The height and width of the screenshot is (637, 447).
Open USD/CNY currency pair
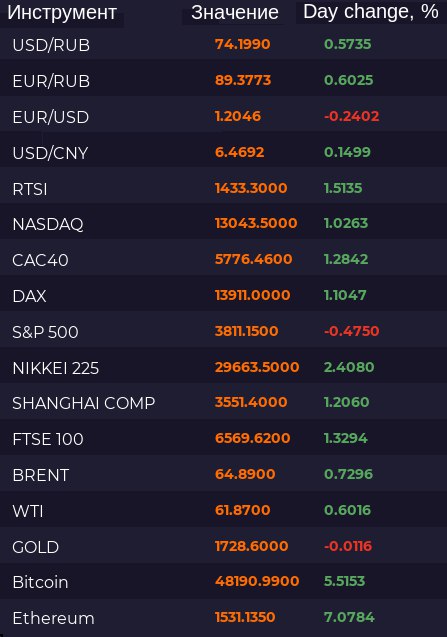tap(224, 153)
